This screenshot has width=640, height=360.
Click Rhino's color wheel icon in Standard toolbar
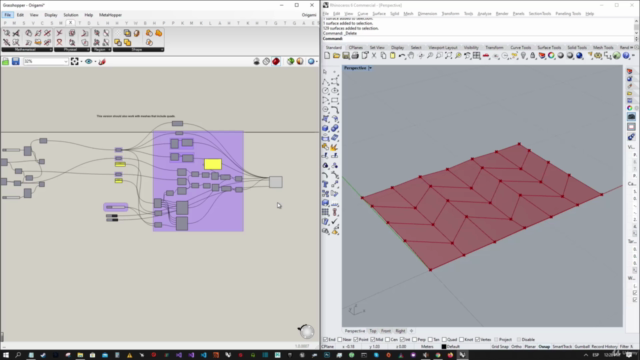551,56
